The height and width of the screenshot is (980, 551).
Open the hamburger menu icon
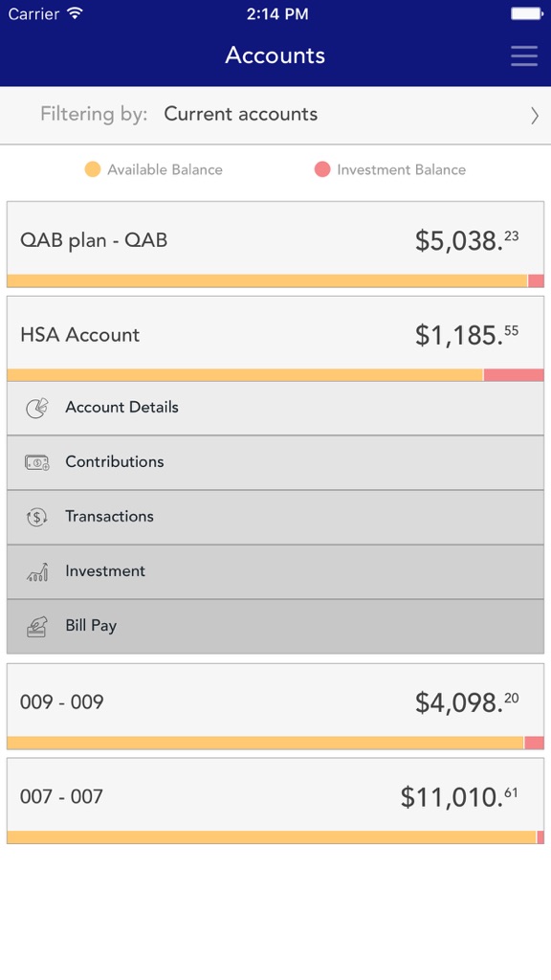(x=523, y=56)
